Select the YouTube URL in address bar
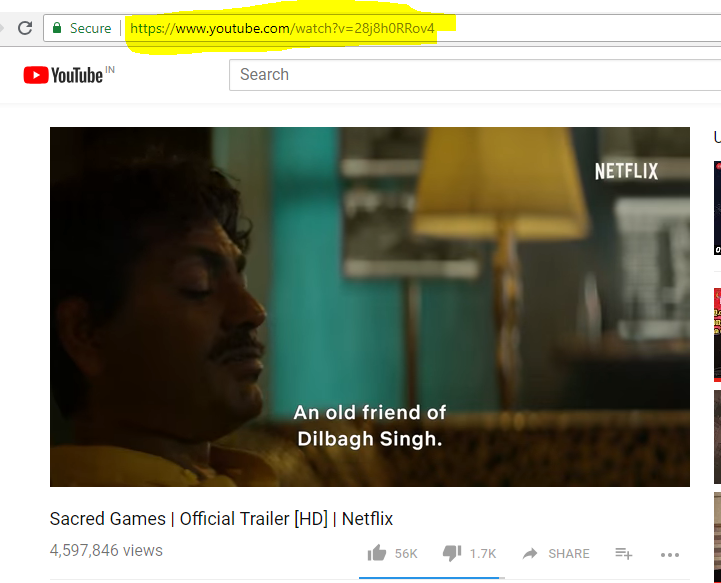Viewport: 721px width, 583px height. click(x=282, y=29)
